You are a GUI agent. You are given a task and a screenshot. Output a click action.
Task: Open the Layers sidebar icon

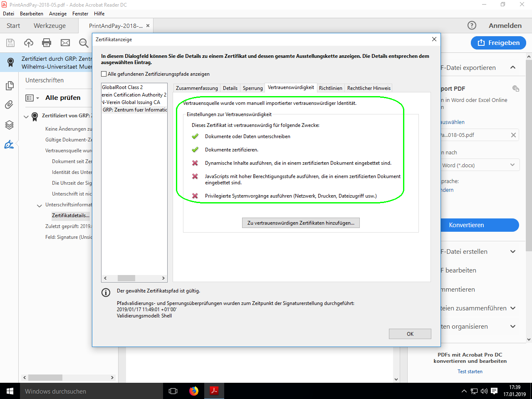point(9,125)
